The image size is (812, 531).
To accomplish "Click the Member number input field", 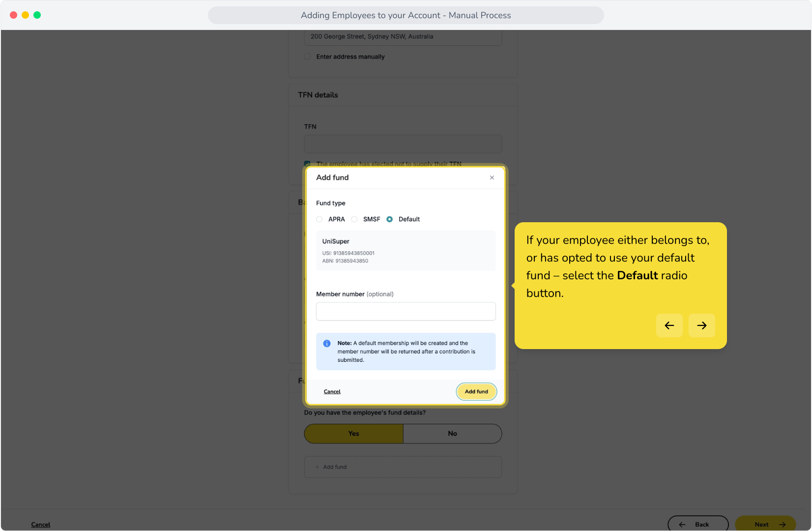I will tap(406, 311).
